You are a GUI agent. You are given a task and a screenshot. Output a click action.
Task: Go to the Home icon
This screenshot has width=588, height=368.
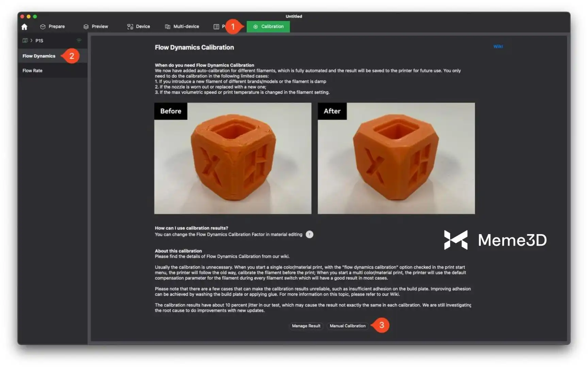tap(24, 27)
